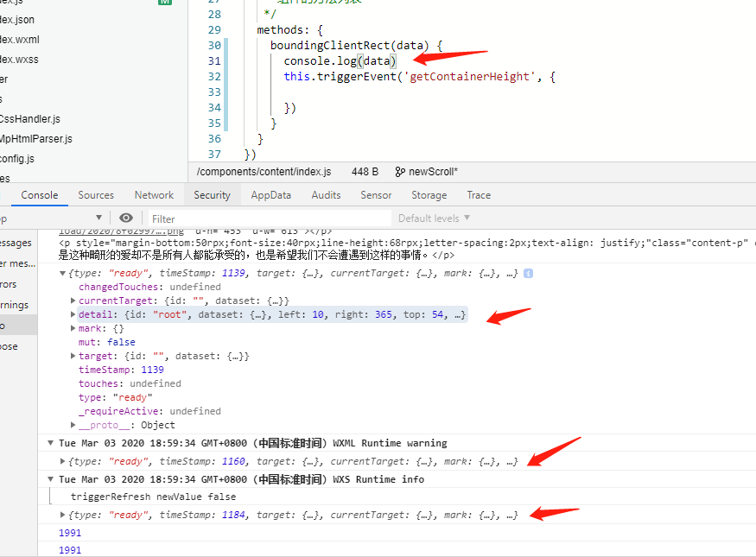Click the _requireActive: undefined row
The image size is (756, 557).
(x=150, y=411)
